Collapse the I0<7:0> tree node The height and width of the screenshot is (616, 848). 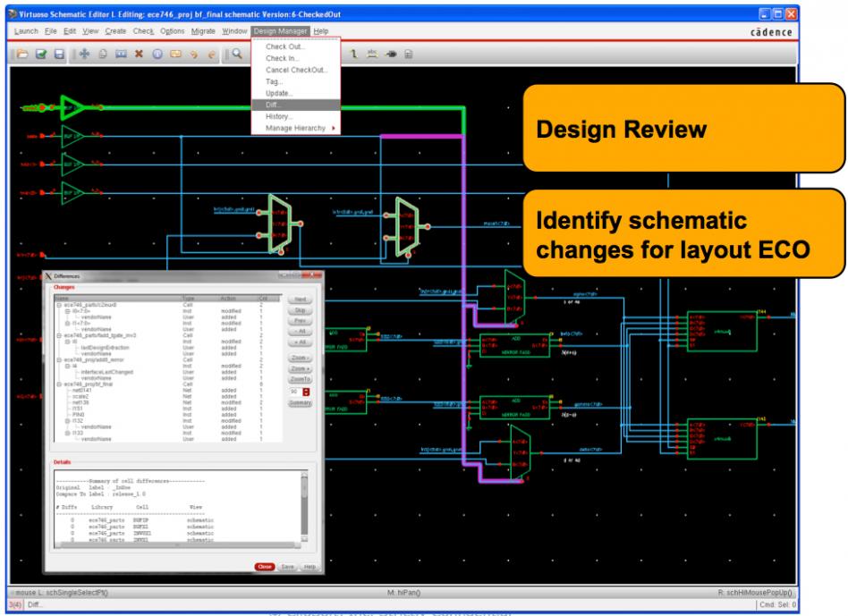(x=68, y=311)
